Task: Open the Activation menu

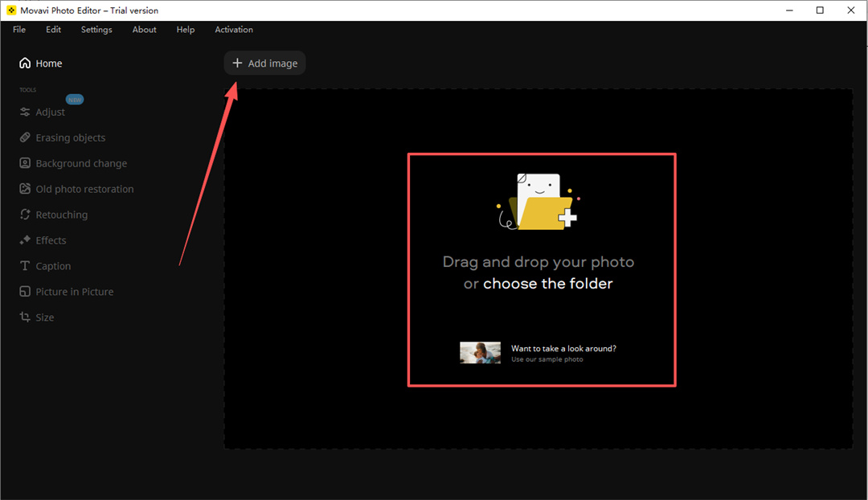Action: [234, 30]
